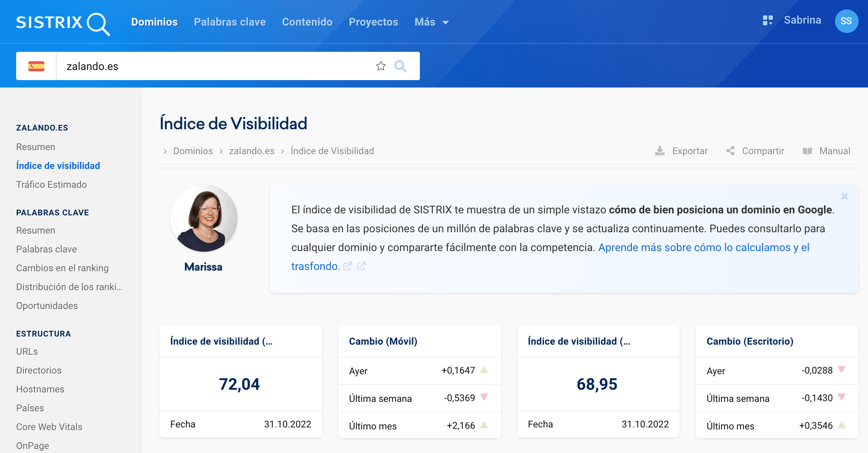The height and width of the screenshot is (453, 868).
Task: Select Tráfico Estimado in sidebar
Action: (51, 184)
